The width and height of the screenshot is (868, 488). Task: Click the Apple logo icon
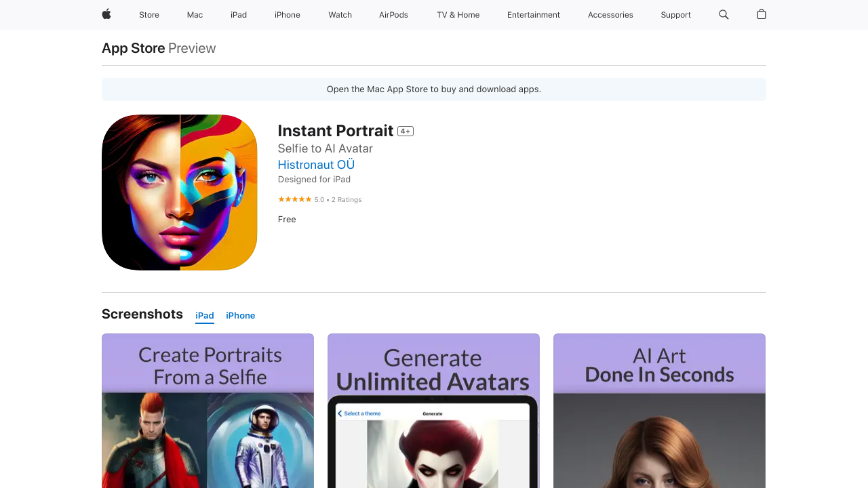tap(106, 14)
